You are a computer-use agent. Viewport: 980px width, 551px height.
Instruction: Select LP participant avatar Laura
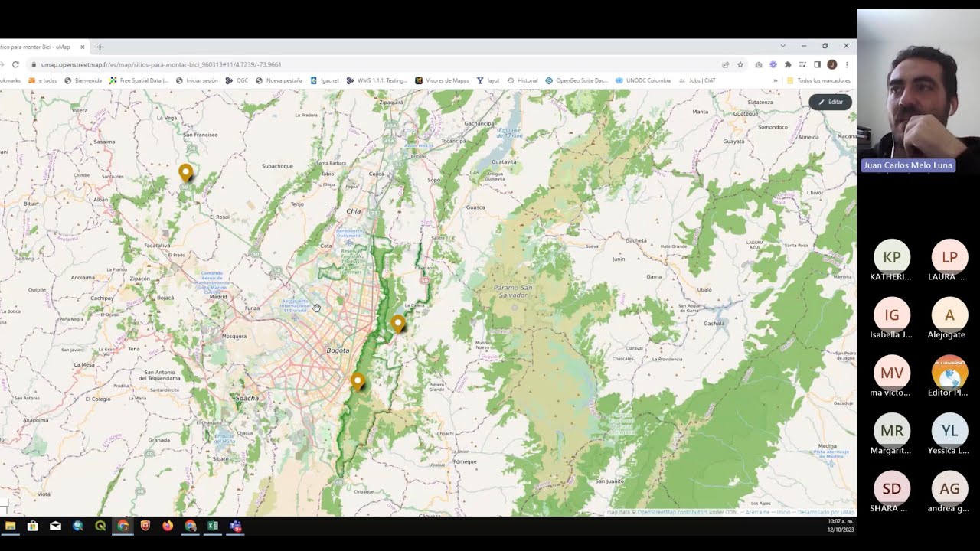949,257
